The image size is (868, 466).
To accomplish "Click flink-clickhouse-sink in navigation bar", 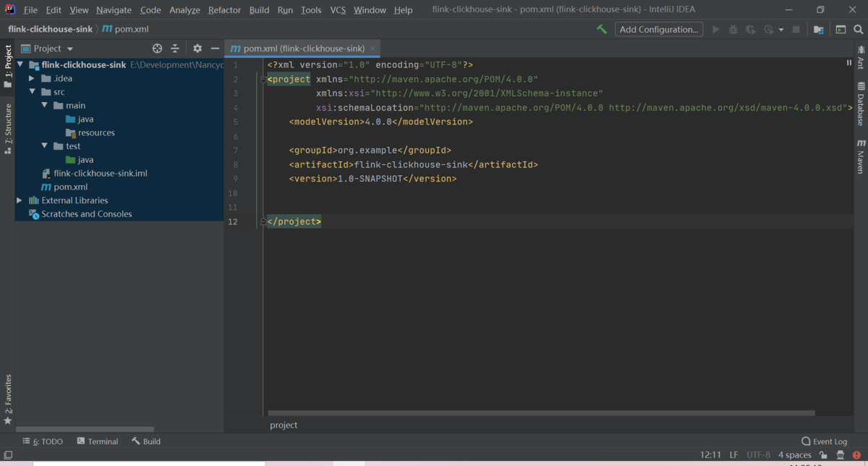I will (x=50, y=30).
